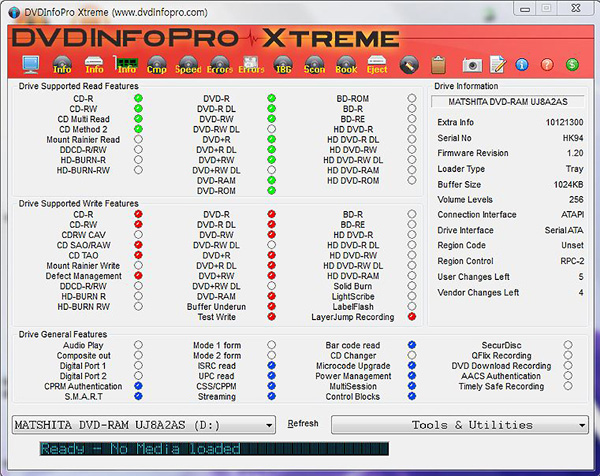600x476 pixels.
Task: Click the User Changes Left label
Action: (473, 277)
